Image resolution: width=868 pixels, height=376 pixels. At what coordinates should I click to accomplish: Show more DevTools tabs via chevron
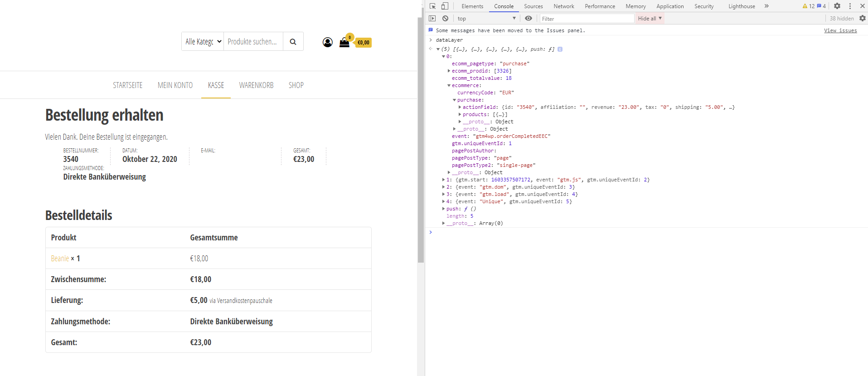766,6
